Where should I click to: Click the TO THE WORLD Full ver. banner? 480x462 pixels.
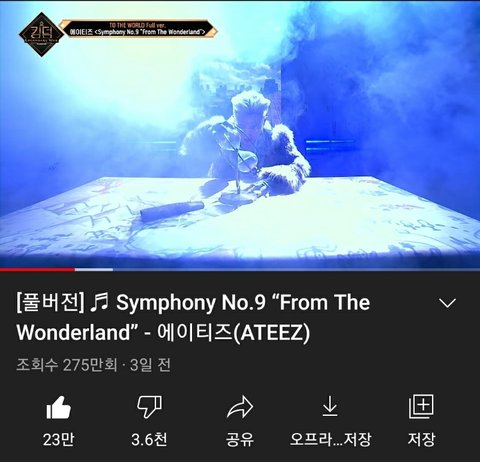138,25
